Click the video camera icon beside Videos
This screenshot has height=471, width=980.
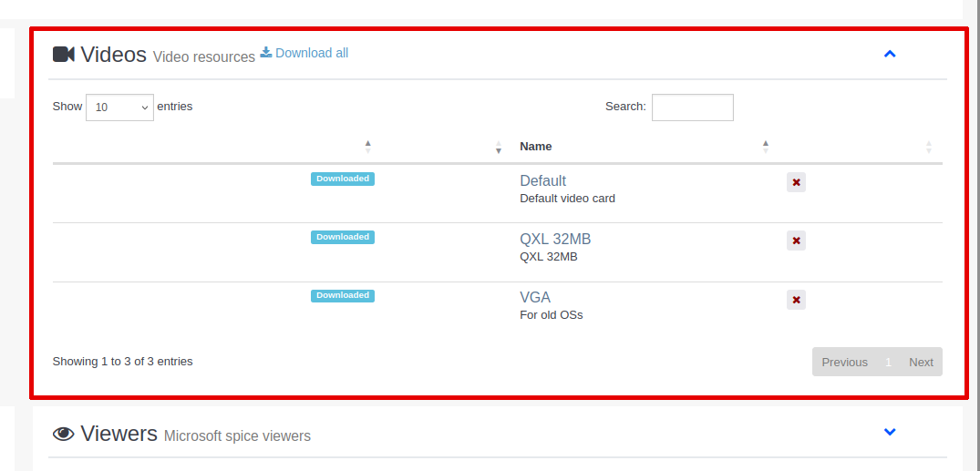click(x=63, y=55)
